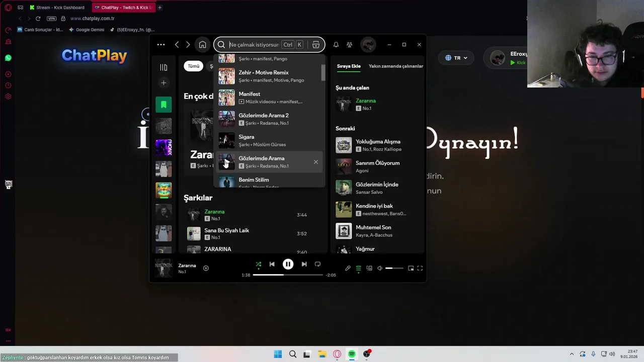The width and height of the screenshot is (644, 362).
Task: Play Yokluğuma Alışma from queue
Action: 378,145
